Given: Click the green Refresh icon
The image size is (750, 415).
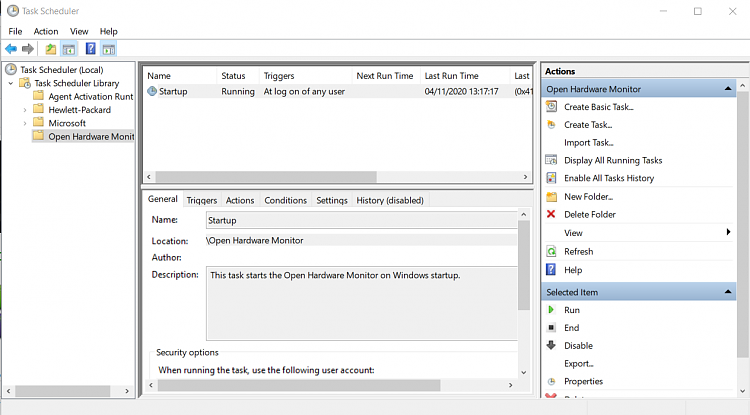Looking at the screenshot, I should [551, 251].
